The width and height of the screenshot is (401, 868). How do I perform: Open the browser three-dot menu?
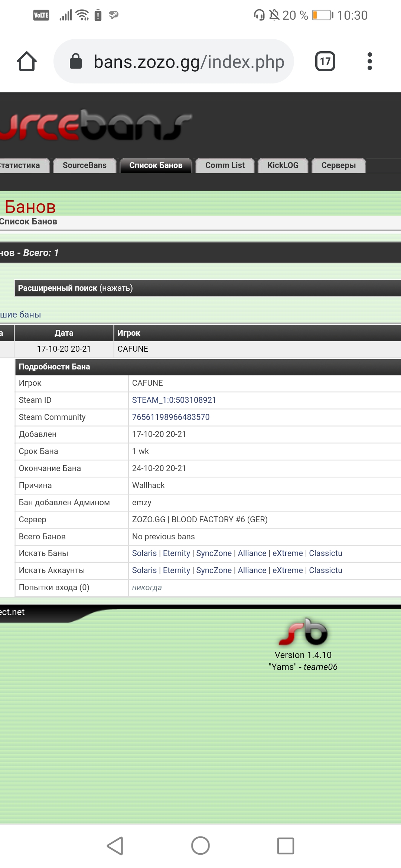pos(369,61)
